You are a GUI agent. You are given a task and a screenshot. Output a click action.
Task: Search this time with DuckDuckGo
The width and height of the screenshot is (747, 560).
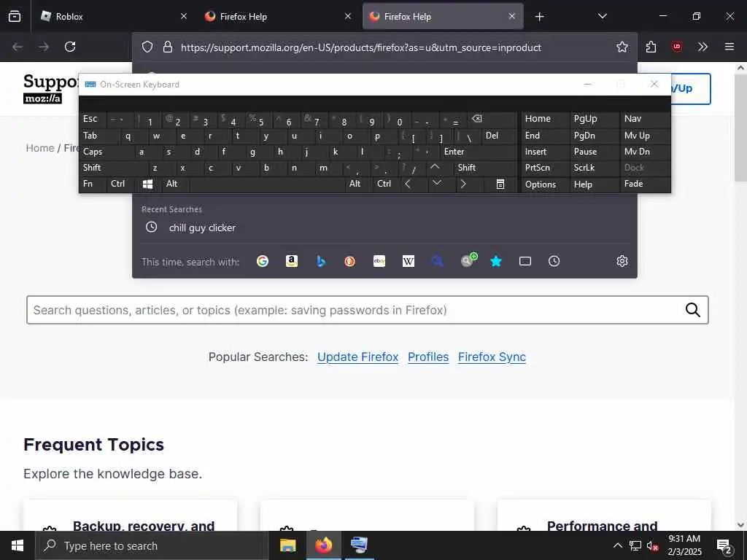[x=350, y=261]
